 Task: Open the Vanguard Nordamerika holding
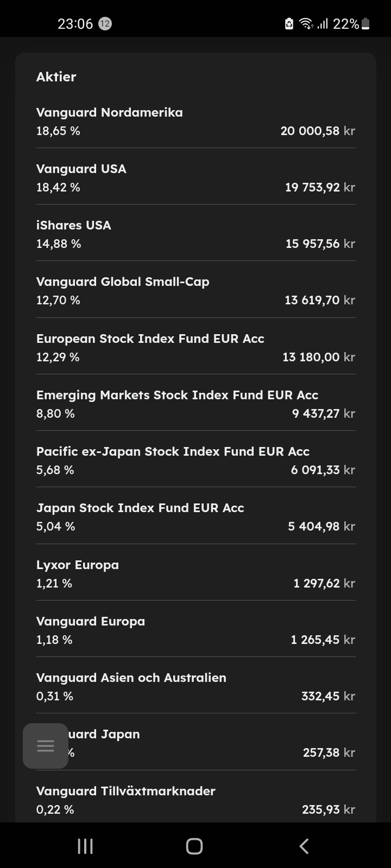tap(195, 122)
